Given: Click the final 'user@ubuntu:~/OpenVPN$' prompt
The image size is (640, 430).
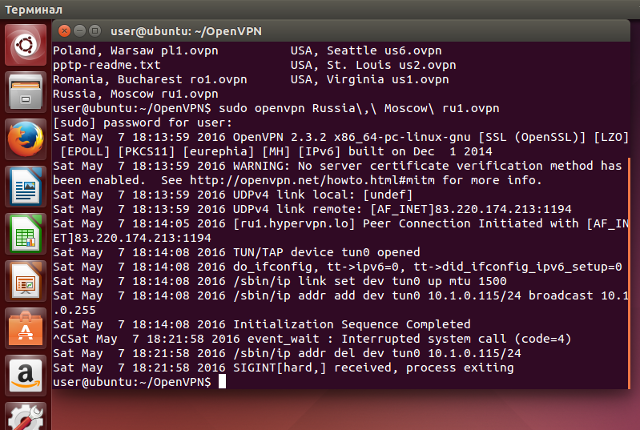Looking at the screenshot, I should (x=132, y=382).
